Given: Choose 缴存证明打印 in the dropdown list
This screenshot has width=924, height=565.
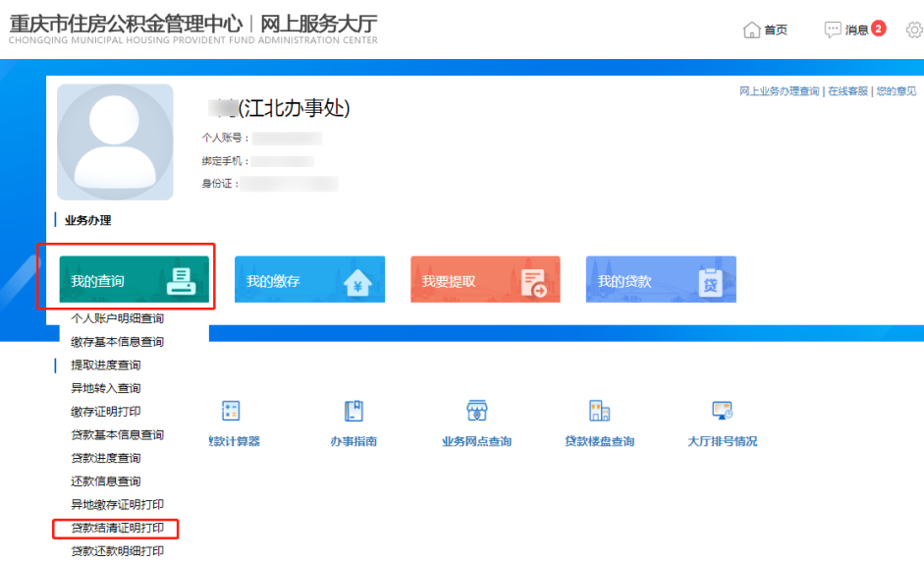Looking at the screenshot, I should click(105, 412).
